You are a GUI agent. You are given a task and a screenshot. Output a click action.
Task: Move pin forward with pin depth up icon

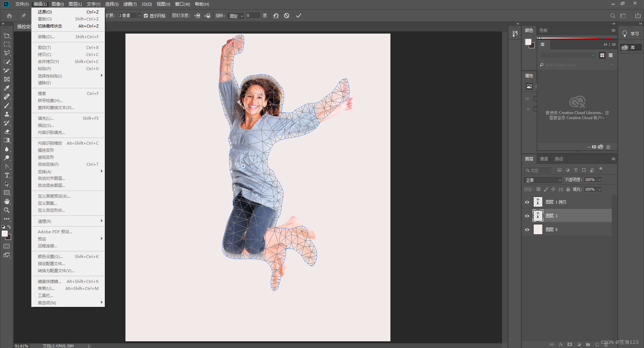point(197,16)
